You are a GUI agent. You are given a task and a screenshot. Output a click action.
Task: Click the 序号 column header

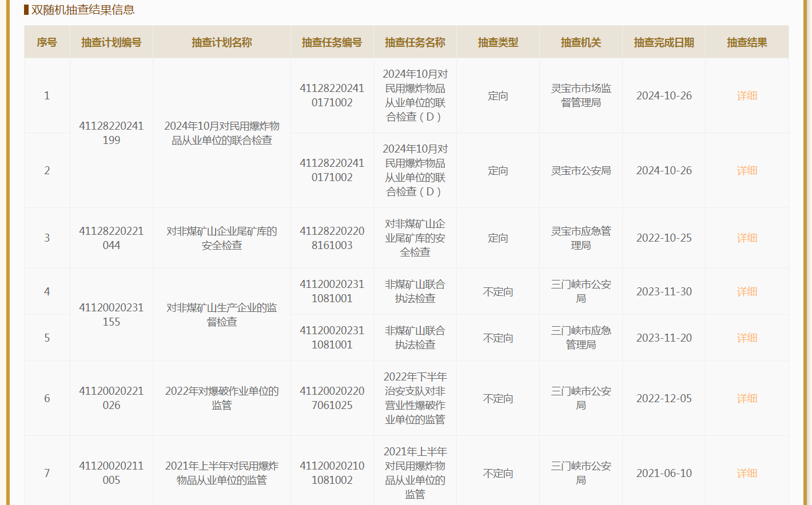tap(47, 42)
